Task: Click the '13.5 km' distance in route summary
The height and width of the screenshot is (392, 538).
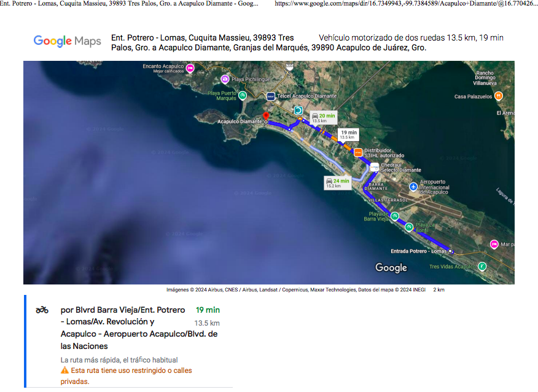Action: pos(207,323)
